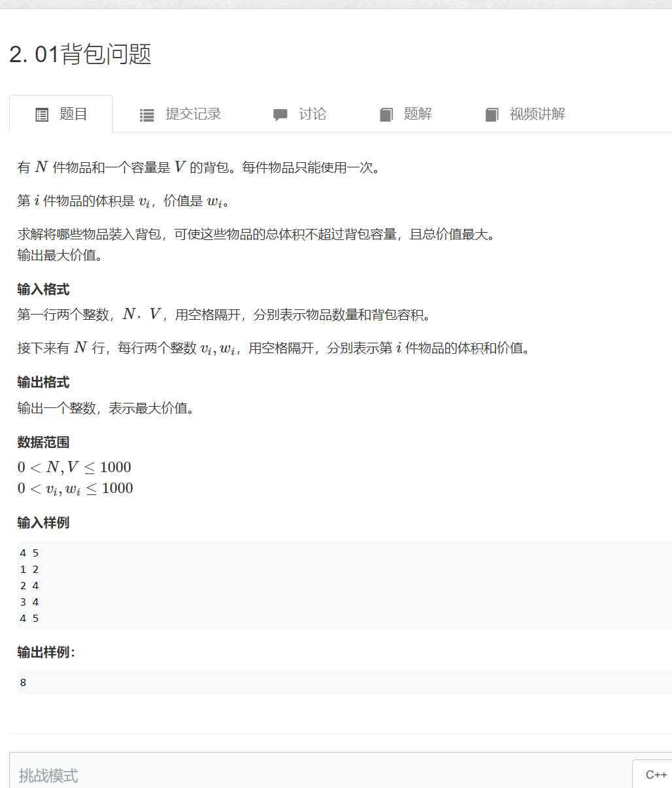Click the sample input line 1 2
This screenshot has width=672, height=788.
pos(29,570)
